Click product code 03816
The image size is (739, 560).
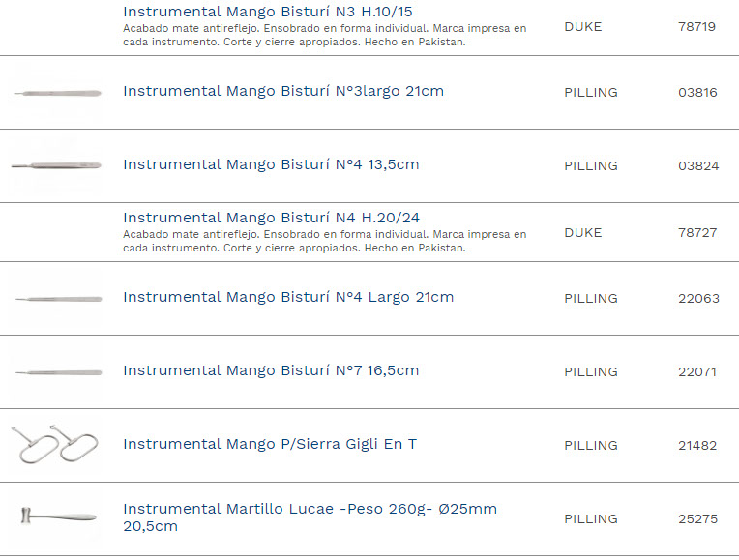click(x=697, y=93)
